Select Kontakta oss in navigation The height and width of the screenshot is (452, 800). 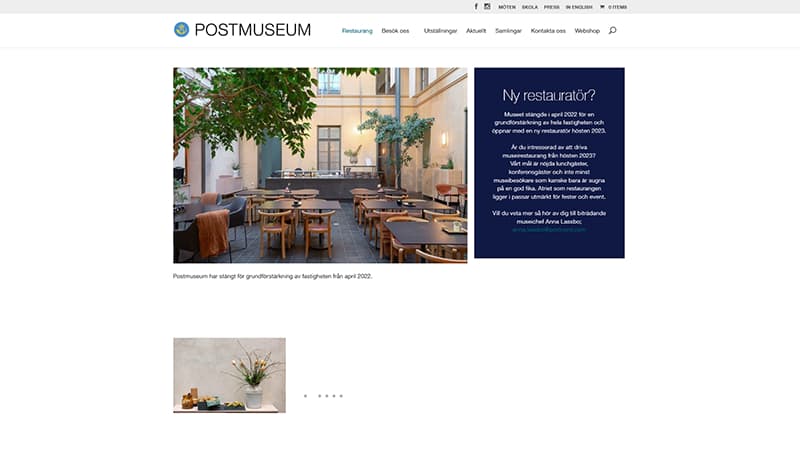(x=548, y=31)
